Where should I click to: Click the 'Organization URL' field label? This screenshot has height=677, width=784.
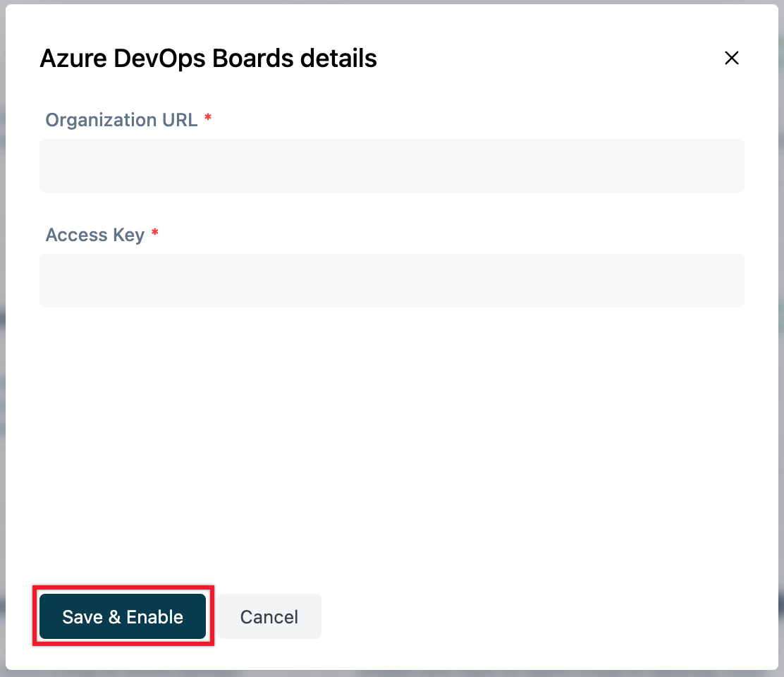pos(121,120)
